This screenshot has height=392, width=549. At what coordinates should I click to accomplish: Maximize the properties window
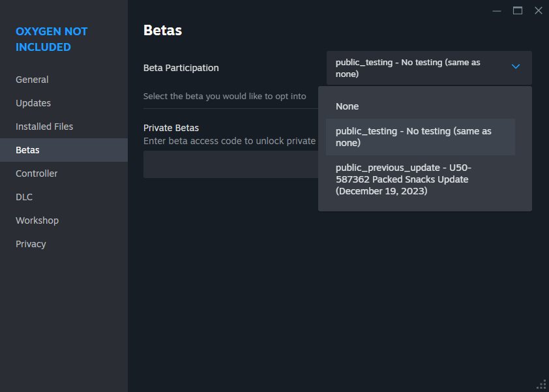(x=518, y=10)
